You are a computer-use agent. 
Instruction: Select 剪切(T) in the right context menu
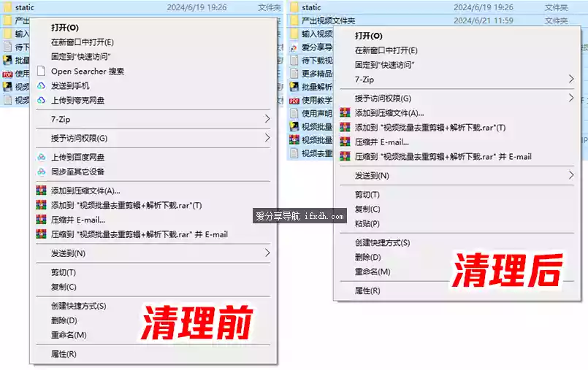(x=367, y=195)
